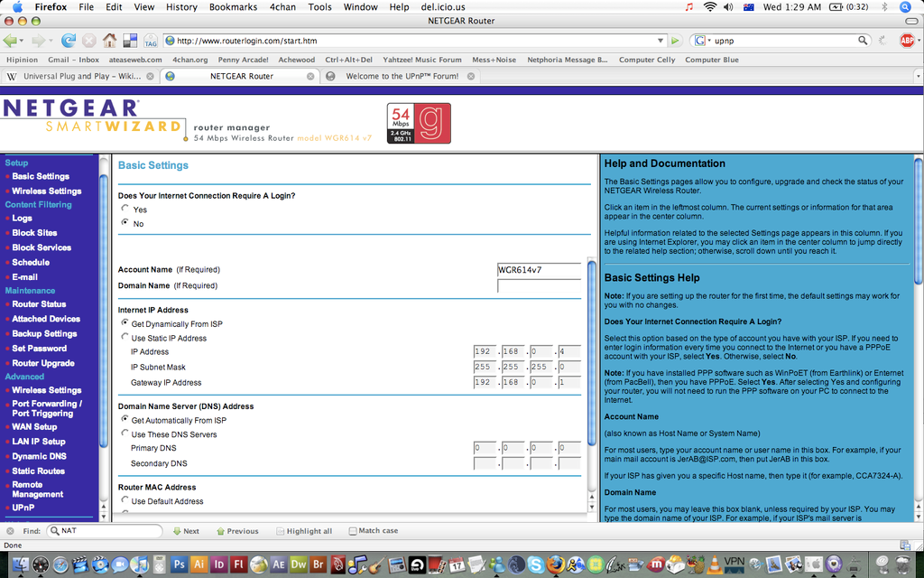Open Dreamweaver from the Dock
This screenshot has width=924, height=578.
pos(299,564)
